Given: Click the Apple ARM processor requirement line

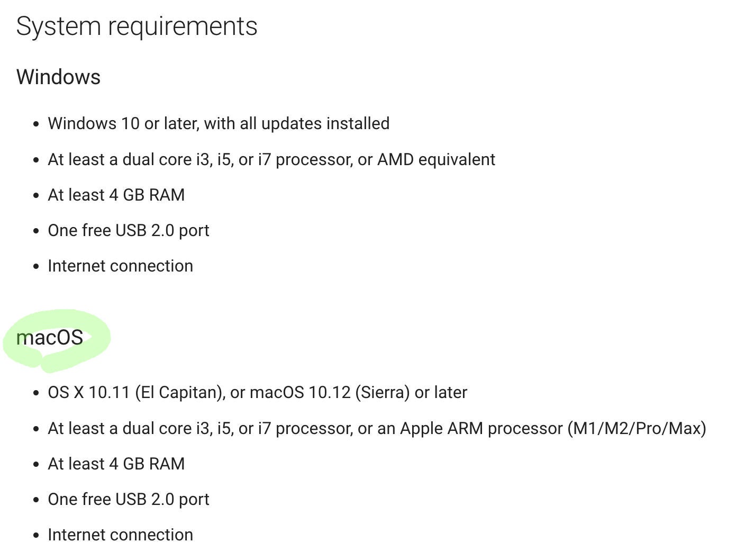Looking at the screenshot, I should 376,429.
